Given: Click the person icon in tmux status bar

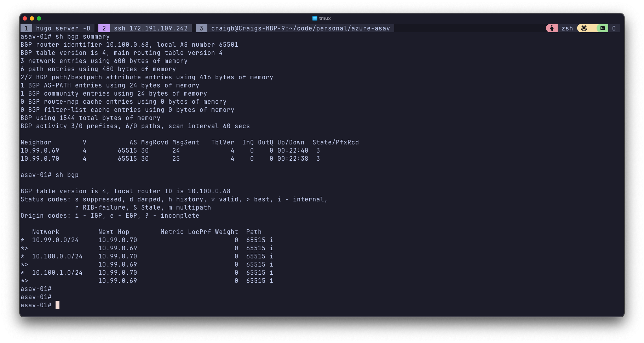Looking at the screenshot, I should (x=552, y=28).
